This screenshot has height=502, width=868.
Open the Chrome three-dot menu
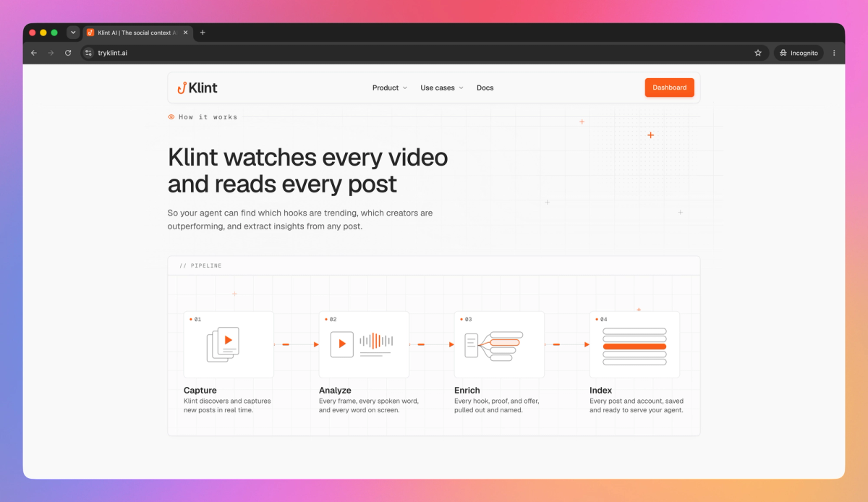(x=834, y=53)
